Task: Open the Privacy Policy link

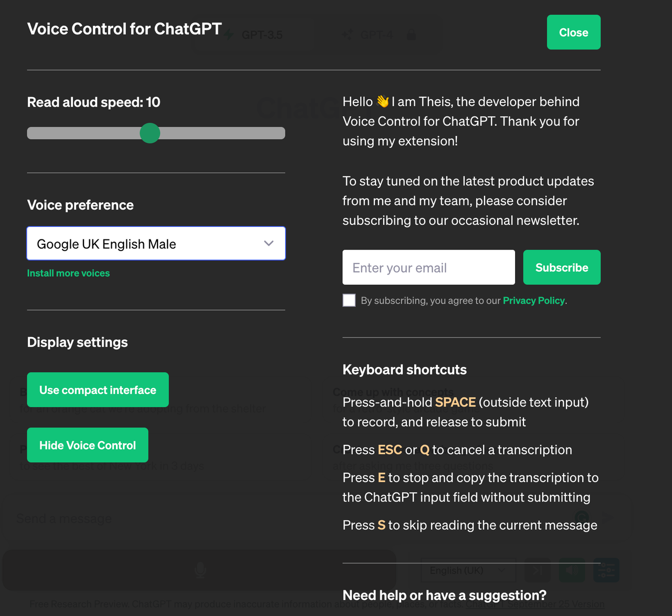Action: (x=534, y=300)
